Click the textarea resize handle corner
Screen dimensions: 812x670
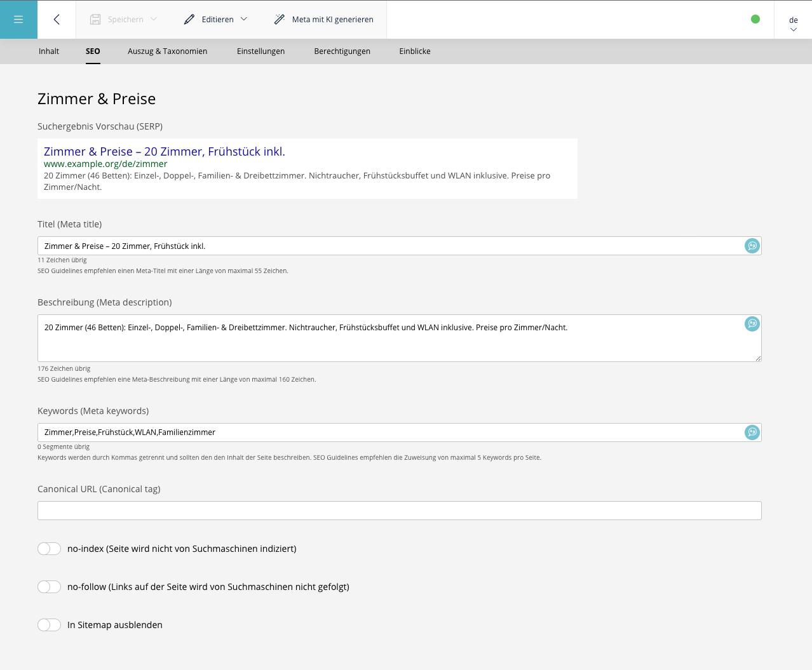pos(758,358)
